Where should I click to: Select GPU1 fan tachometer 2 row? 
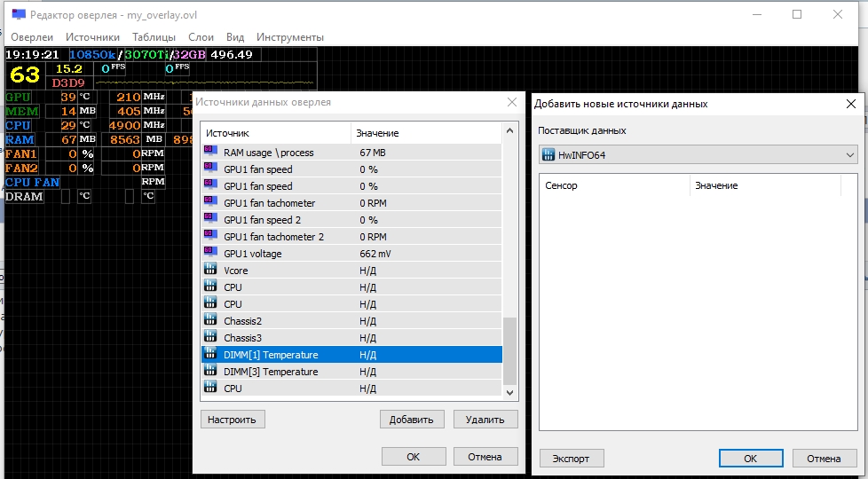tap(351, 236)
